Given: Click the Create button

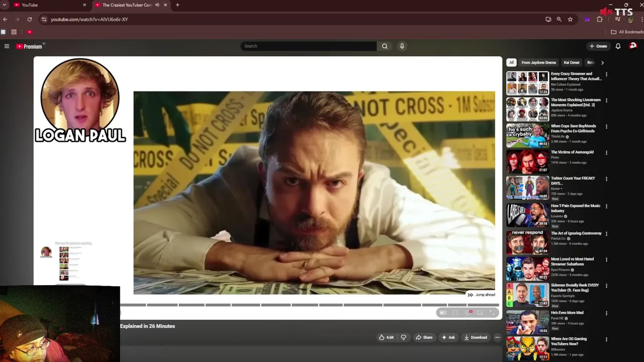Looking at the screenshot, I should click(x=598, y=46).
